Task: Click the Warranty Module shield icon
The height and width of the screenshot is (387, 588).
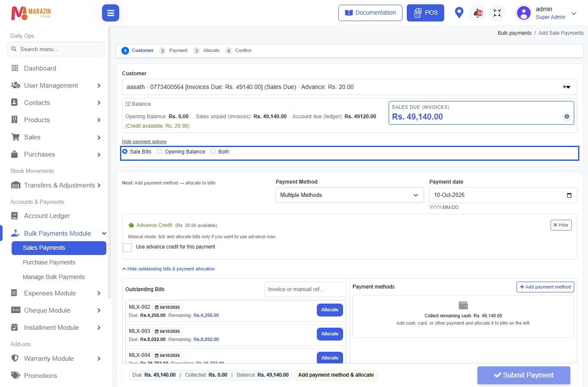Action: click(15, 358)
